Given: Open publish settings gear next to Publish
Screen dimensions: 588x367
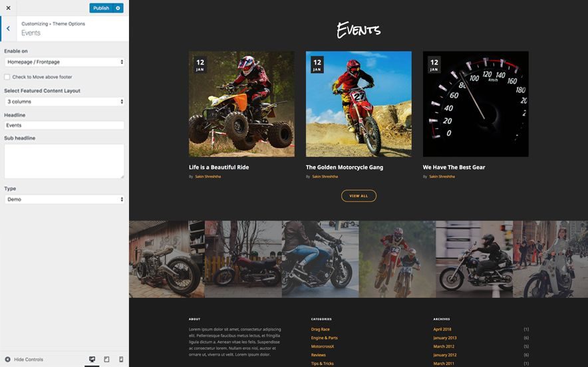Looking at the screenshot, I should (x=118, y=8).
